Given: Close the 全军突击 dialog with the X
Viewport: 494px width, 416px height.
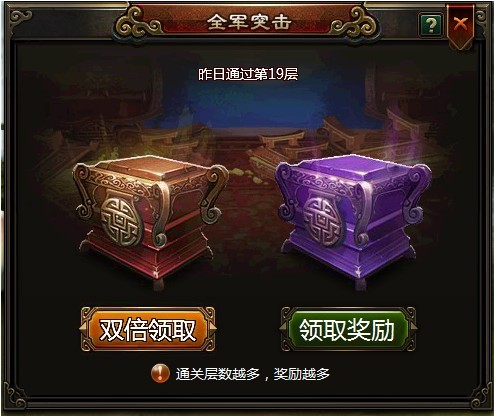Looking at the screenshot, I should pyautogui.click(x=461, y=24).
